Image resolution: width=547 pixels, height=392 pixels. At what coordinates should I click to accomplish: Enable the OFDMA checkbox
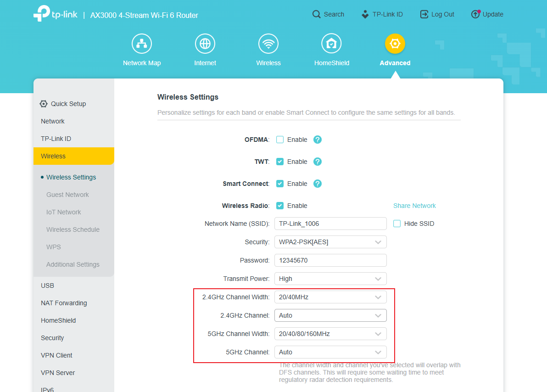[280, 140]
